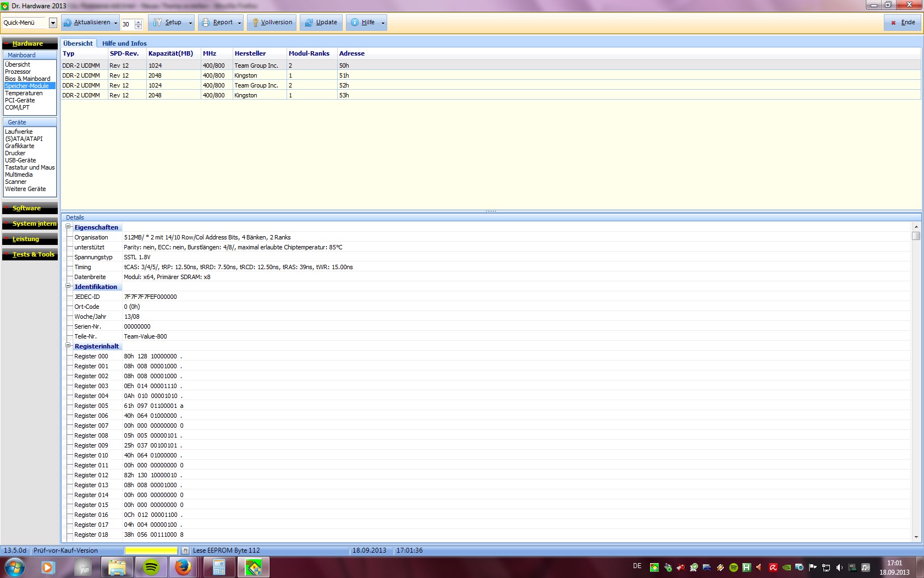Click the Hilfe info button
Viewport: 924px width, 578px height.
point(362,23)
